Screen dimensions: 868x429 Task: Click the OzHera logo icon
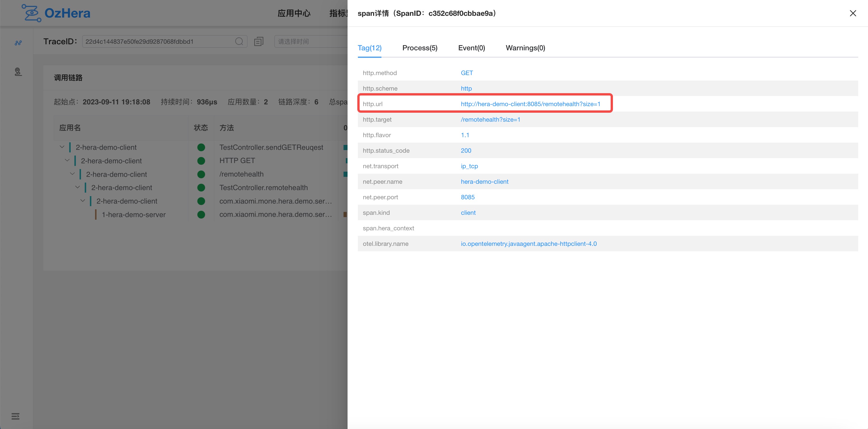[31, 13]
